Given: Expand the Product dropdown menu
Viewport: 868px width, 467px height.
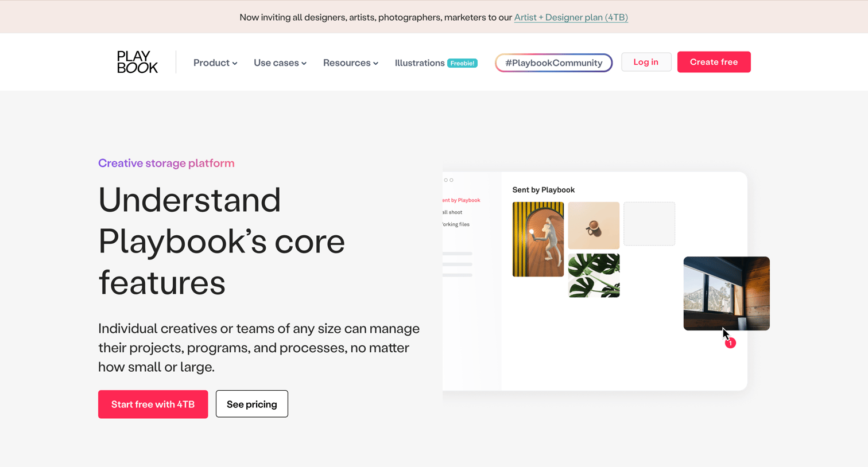Looking at the screenshot, I should [215, 63].
